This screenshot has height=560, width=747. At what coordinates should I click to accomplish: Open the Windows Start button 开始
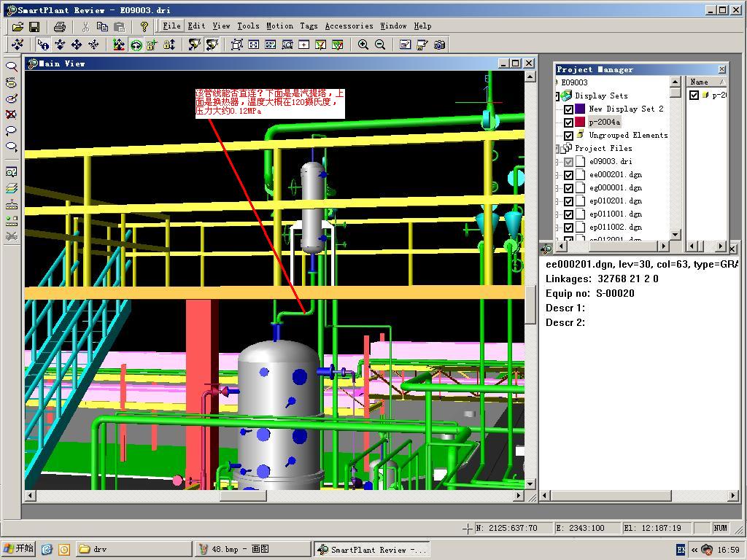18,549
